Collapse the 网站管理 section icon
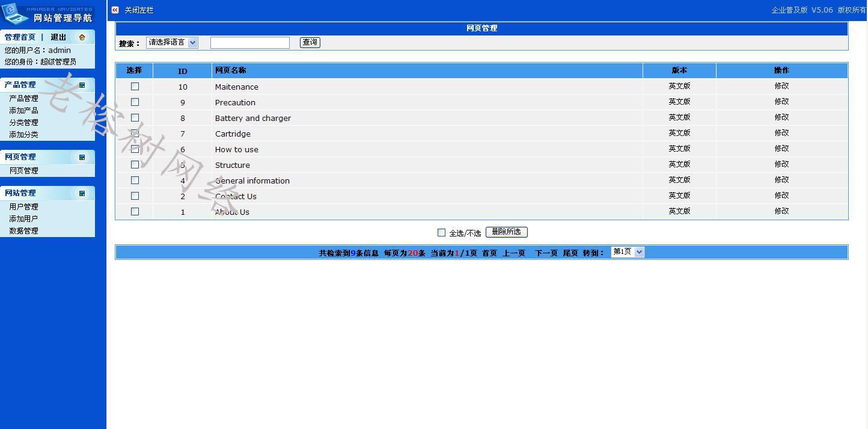The width and height of the screenshot is (868, 429). click(x=82, y=193)
